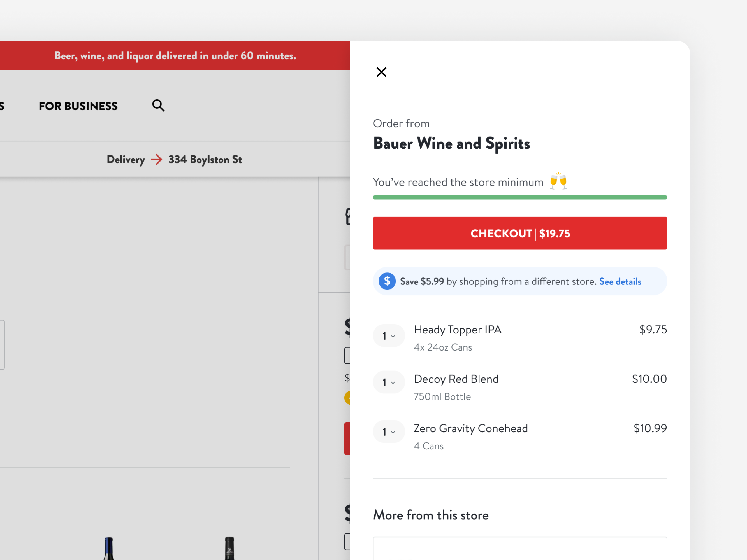Click the blue dollar savings icon
The image size is (747, 560).
pyautogui.click(x=387, y=281)
